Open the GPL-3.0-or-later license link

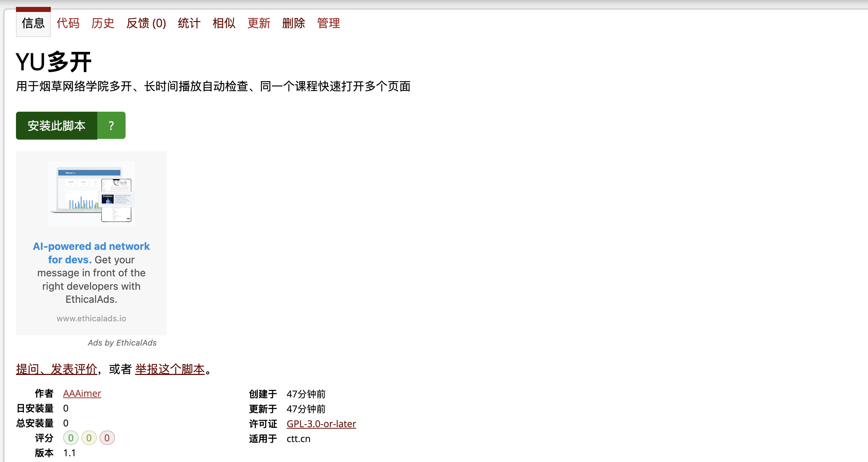pos(321,424)
